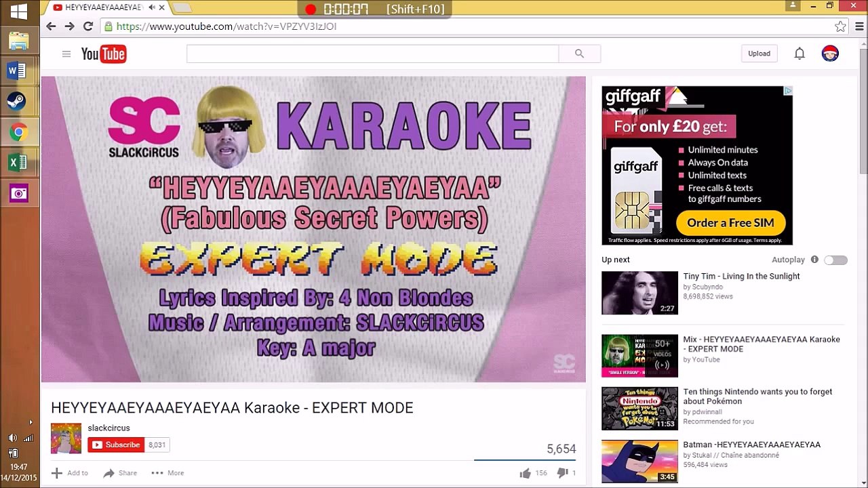This screenshot has width=868, height=488.
Task: Click the red recording indicator dot
Action: (311, 9)
